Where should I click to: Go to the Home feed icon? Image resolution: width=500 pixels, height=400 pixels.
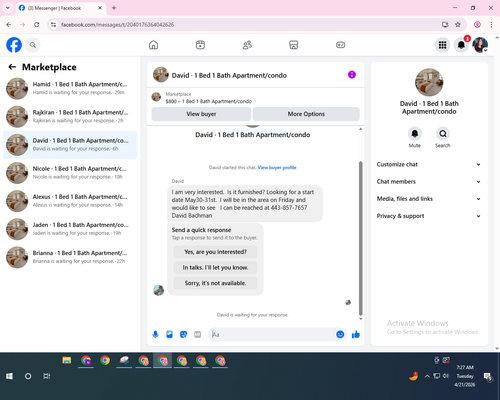click(153, 45)
